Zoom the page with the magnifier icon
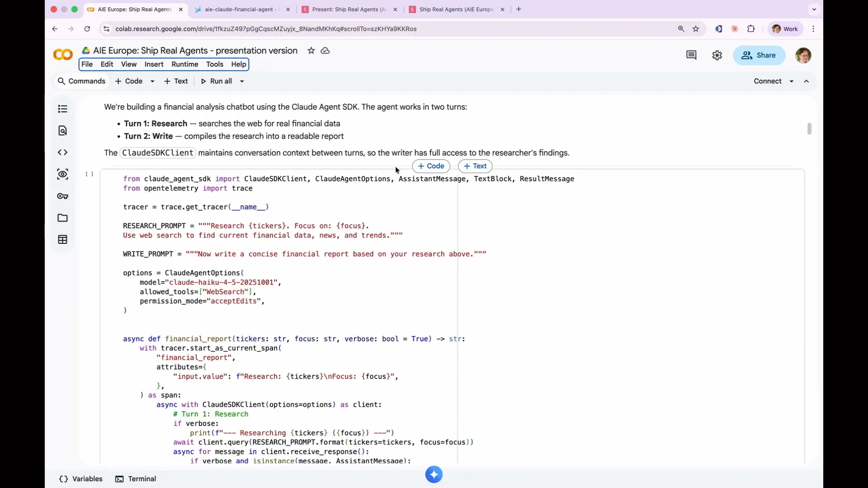 pos(681,29)
